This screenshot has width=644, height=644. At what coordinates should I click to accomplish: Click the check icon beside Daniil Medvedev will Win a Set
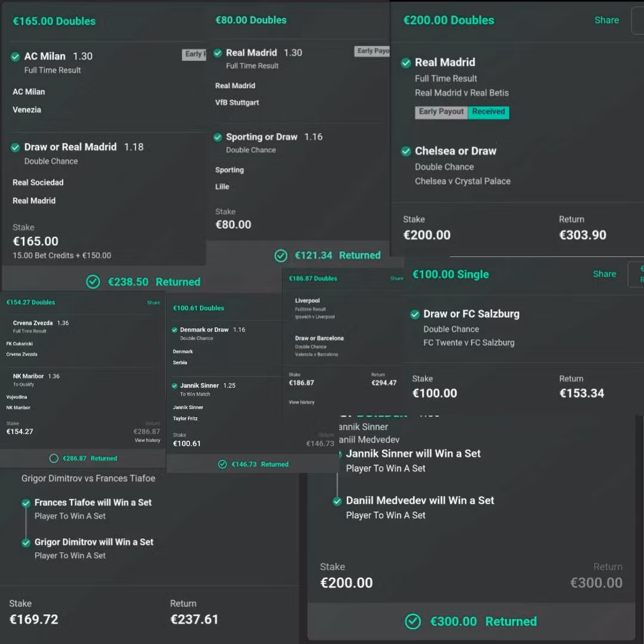(x=337, y=501)
